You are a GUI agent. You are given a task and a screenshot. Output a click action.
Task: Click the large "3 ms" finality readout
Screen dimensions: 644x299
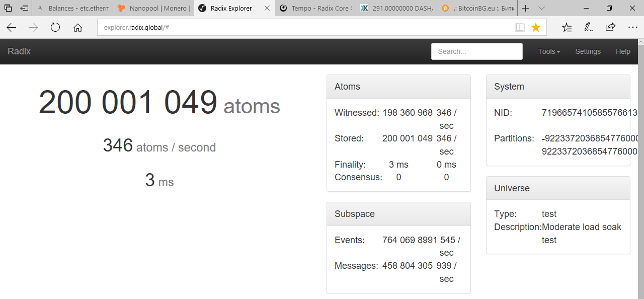pyautogui.click(x=159, y=180)
